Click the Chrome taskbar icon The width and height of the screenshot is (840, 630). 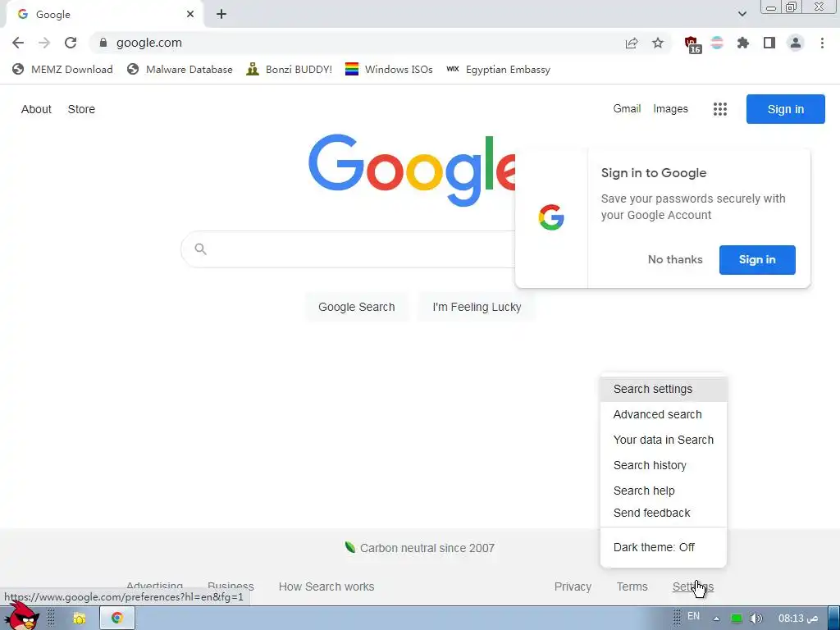pos(116,619)
